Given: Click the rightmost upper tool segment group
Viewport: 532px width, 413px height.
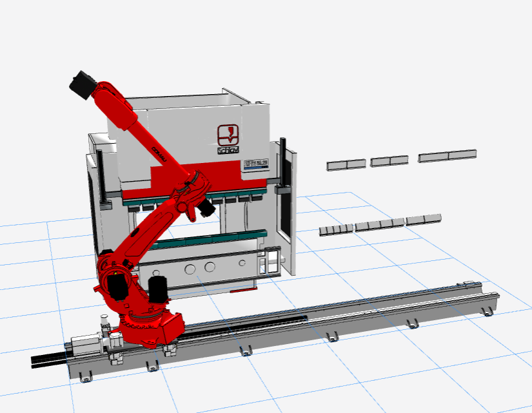Looking at the screenshot, I should click(x=447, y=156).
